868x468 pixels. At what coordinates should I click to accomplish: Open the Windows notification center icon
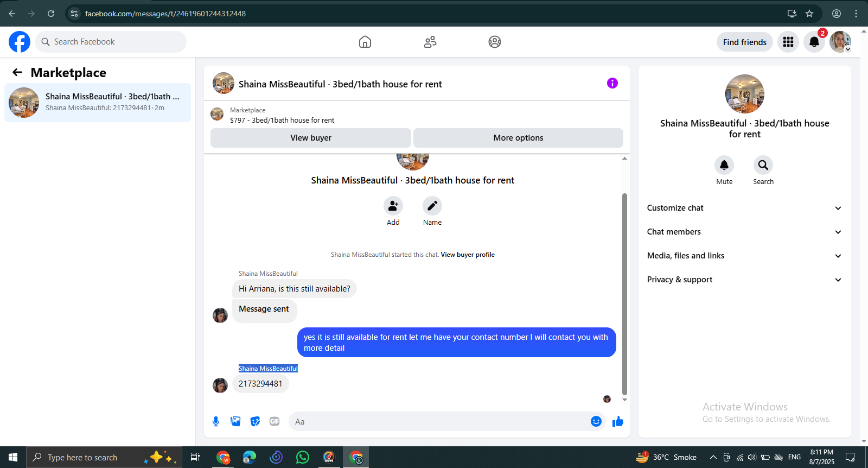coord(850,457)
